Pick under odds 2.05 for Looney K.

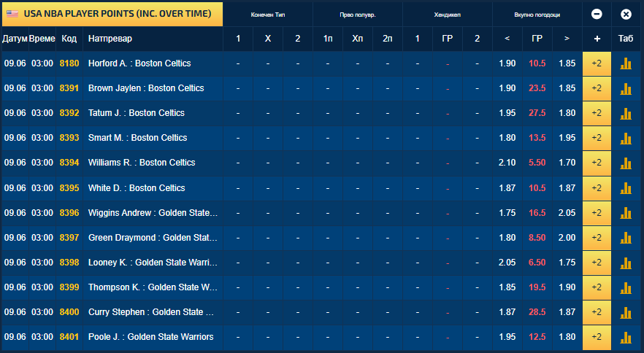[x=507, y=263]
